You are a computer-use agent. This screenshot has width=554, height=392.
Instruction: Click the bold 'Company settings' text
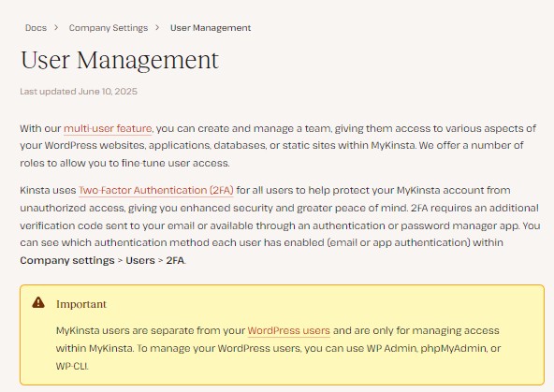(x=67, y=261)
